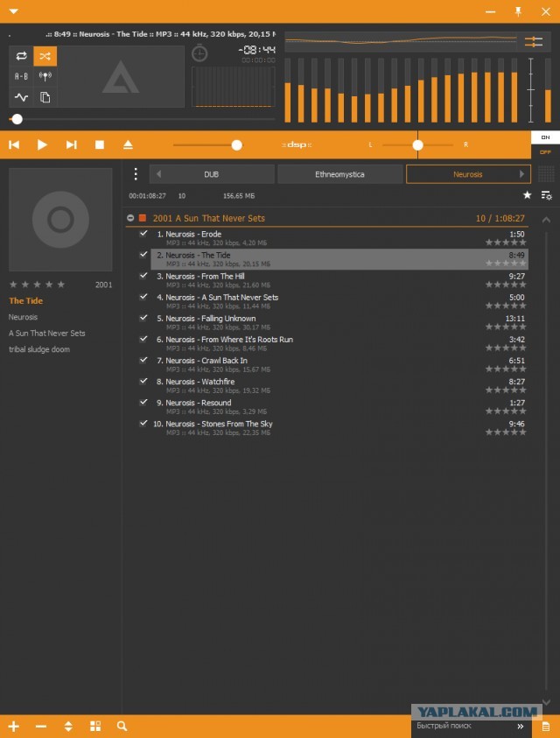
Task: Open the sleep timer clock icon
Action: point(199,53)
